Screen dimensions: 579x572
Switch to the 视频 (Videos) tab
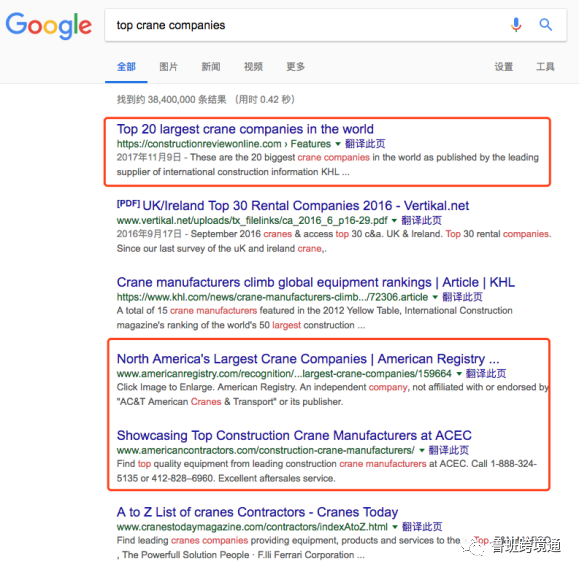tap(253, 67)
